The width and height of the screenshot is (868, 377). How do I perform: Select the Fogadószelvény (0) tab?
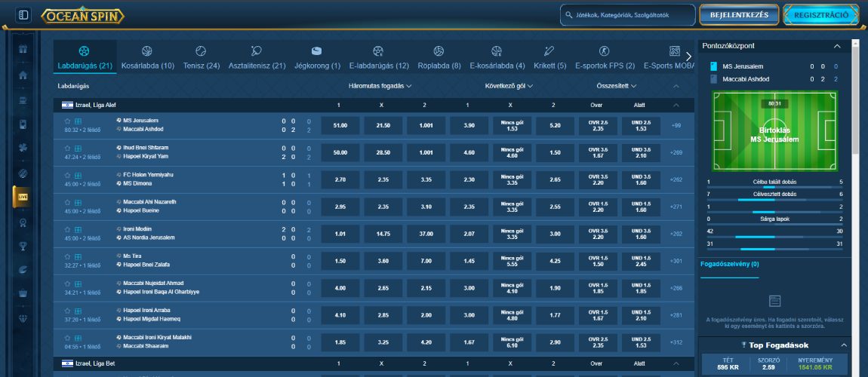click(x=730, y=264)
